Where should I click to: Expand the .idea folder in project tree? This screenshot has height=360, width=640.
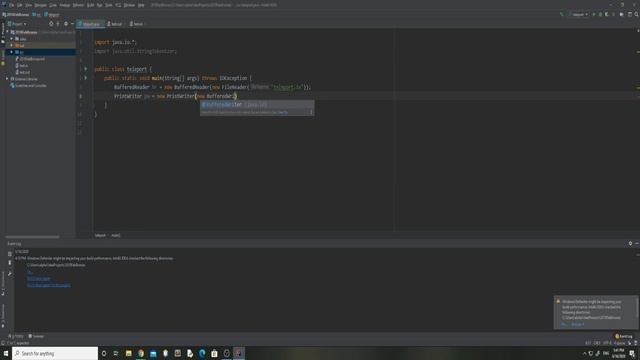click(x=12, y=39)
